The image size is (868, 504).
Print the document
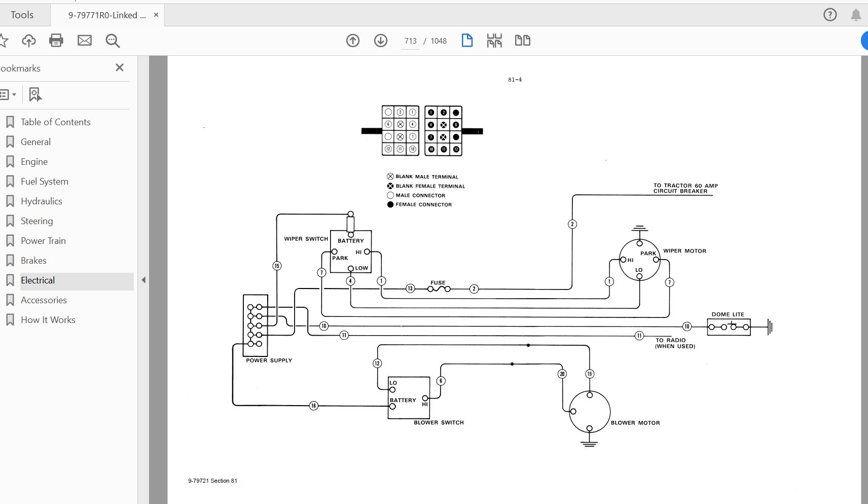56,41
